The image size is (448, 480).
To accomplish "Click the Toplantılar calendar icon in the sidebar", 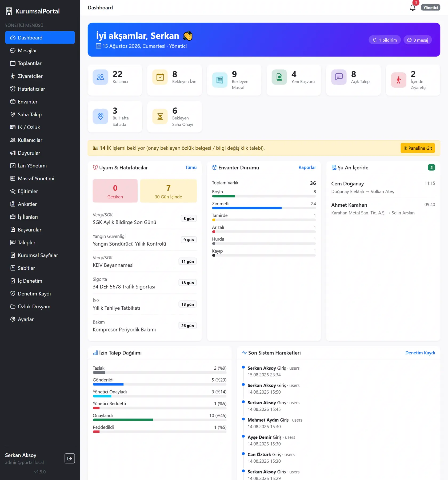I will coord(13,63).
